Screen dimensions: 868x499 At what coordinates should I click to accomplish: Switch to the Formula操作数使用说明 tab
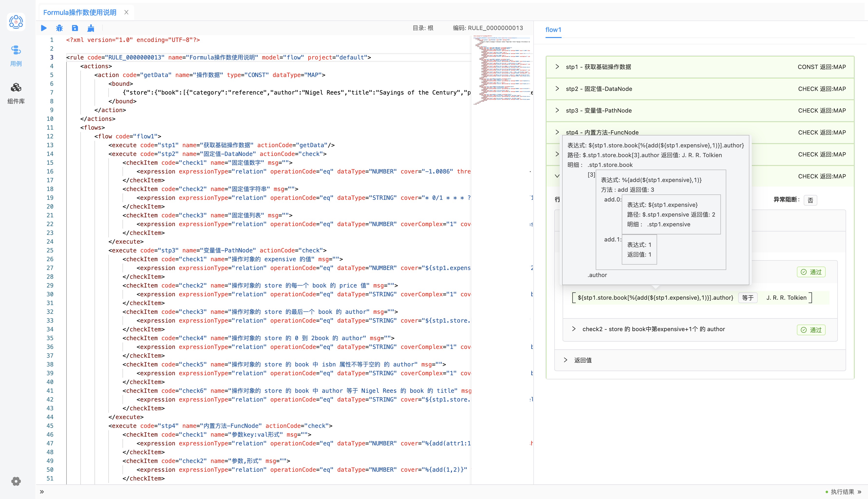[x=80, y=12]
